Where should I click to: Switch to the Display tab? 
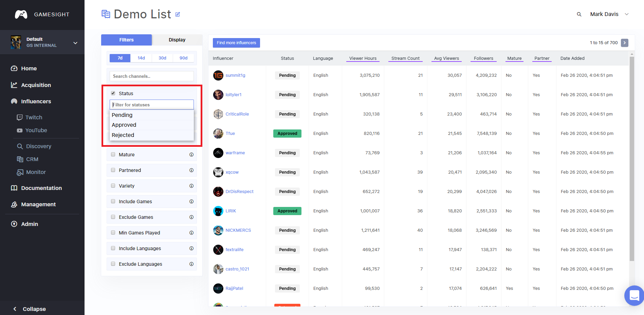point(177,40)
